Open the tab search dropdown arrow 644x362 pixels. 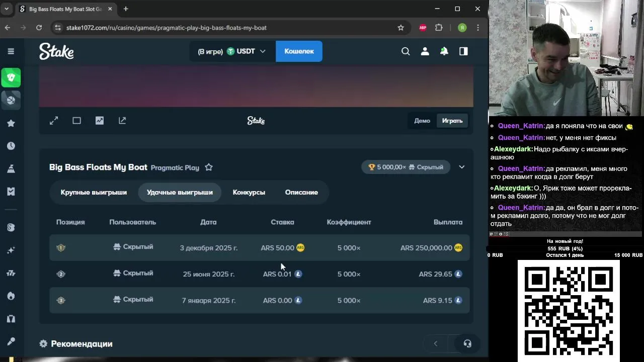coord(7,9)
